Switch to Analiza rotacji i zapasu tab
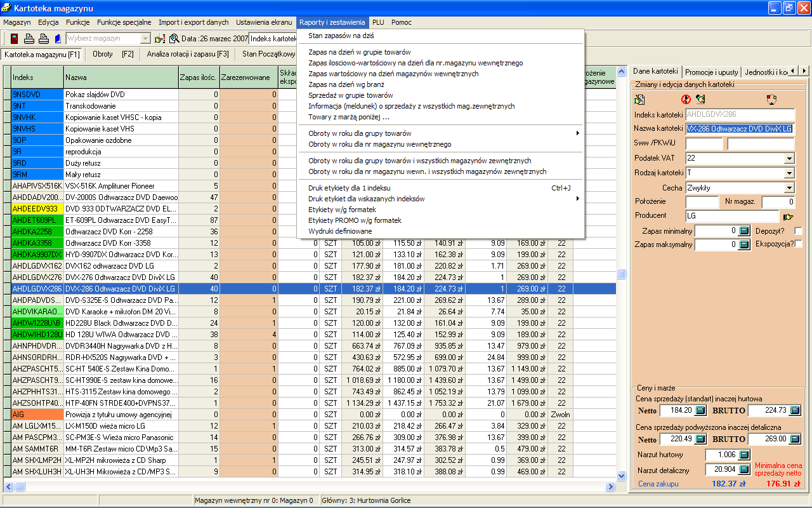The image size is (812, 508). point(188,55)
